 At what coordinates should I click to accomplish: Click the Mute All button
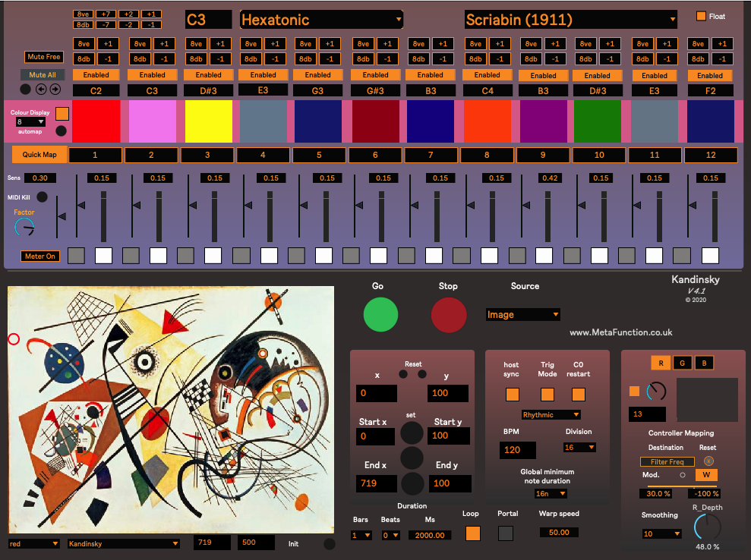(43, 74)
